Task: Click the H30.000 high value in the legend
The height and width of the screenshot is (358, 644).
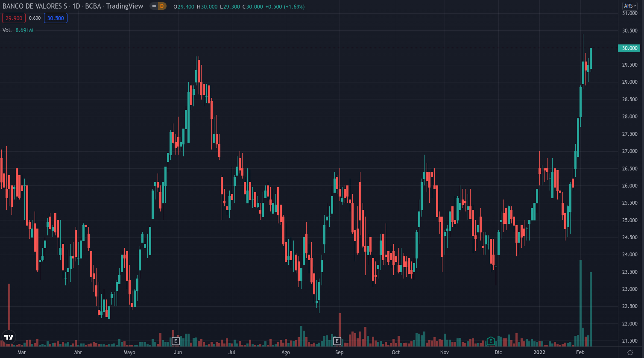Action: coord(208,6)
